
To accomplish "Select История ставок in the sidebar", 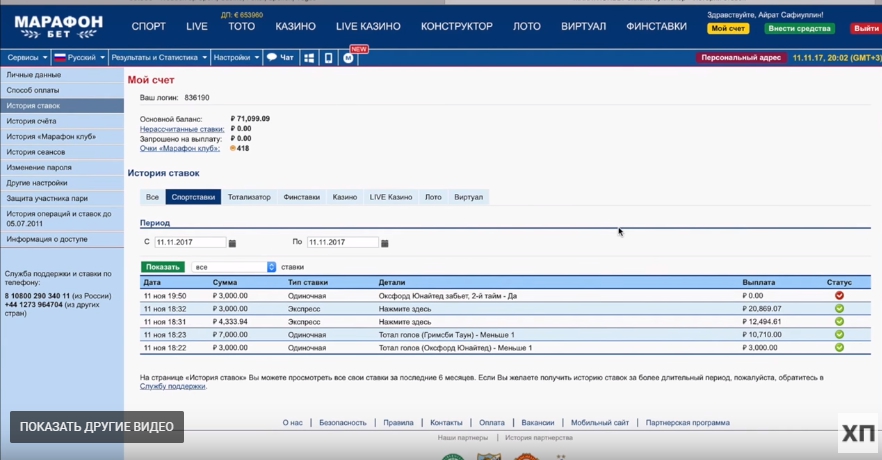I will click(x=62, y=106).
